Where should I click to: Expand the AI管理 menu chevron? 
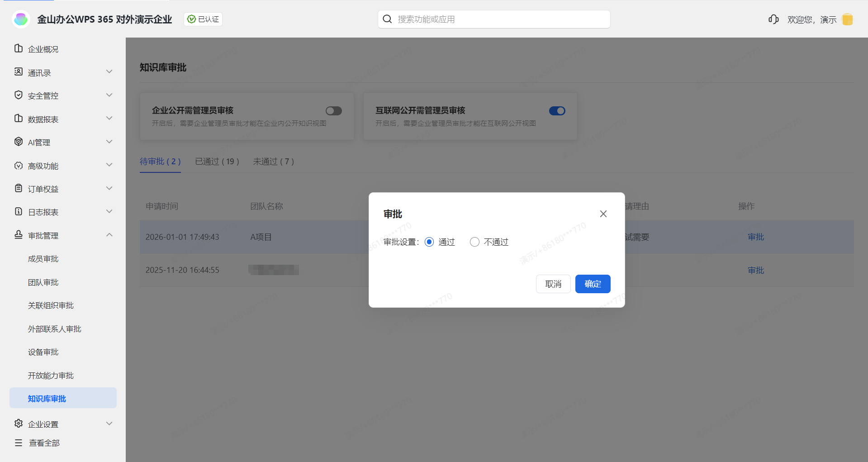coord(109,142)
